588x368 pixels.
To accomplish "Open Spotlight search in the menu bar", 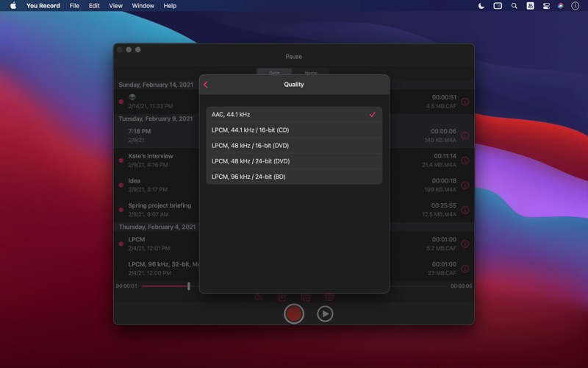I will click(514, 6).
